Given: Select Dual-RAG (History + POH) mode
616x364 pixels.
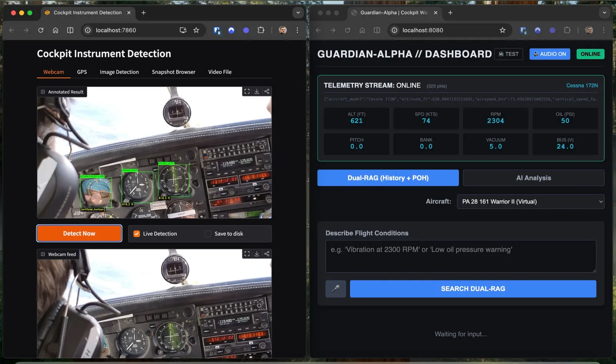Looking at the screenshot, I should [x=388, y=178].
